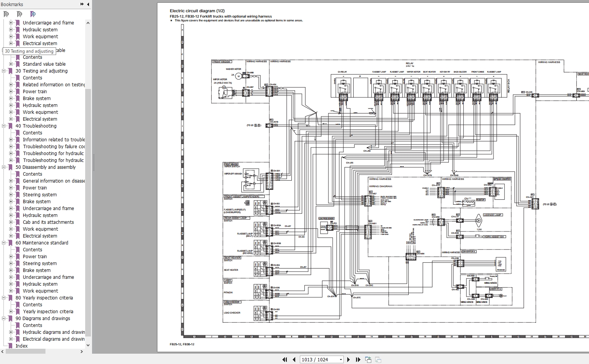Open the bookmarks panel options double-arrow

(x=82, y=4)
